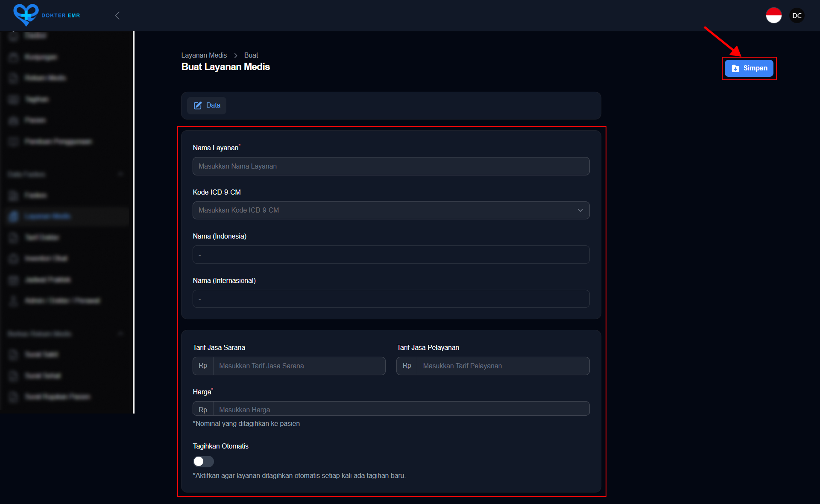The height and width of the screenshot is (504, 820).
Task: Click the Aktifkan agar layanan ditagihkan otomatis note
Action: pyautogui.click(x=299, y=475)
